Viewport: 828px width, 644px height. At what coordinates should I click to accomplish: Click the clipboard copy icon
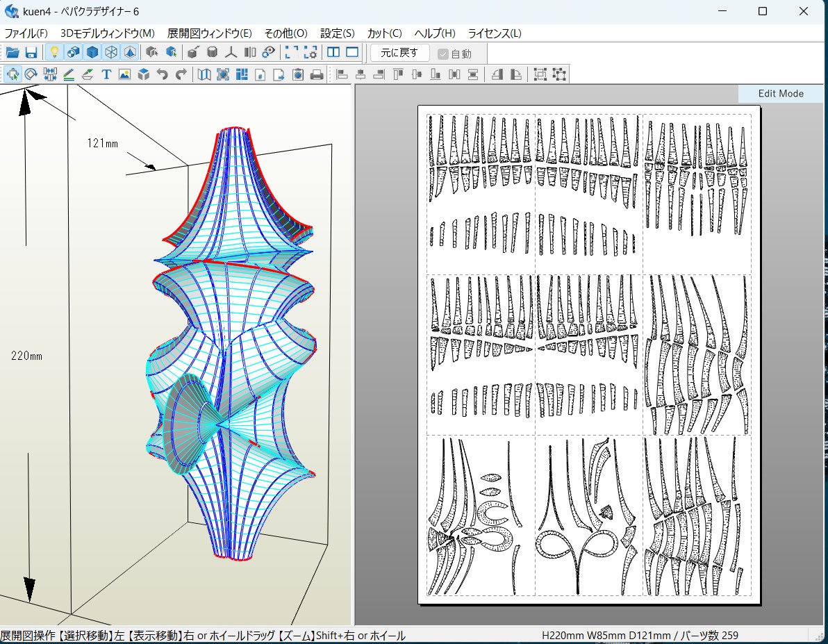click(298, 74)
